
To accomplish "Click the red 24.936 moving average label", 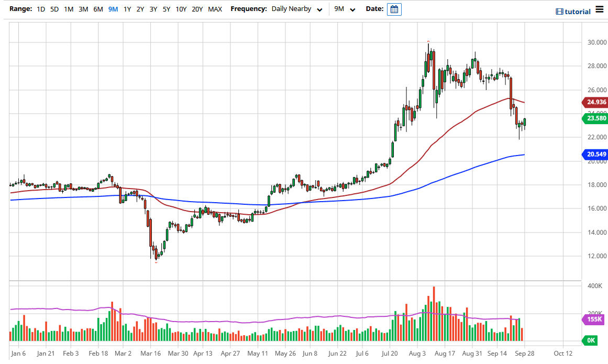I will click(594, 102).
